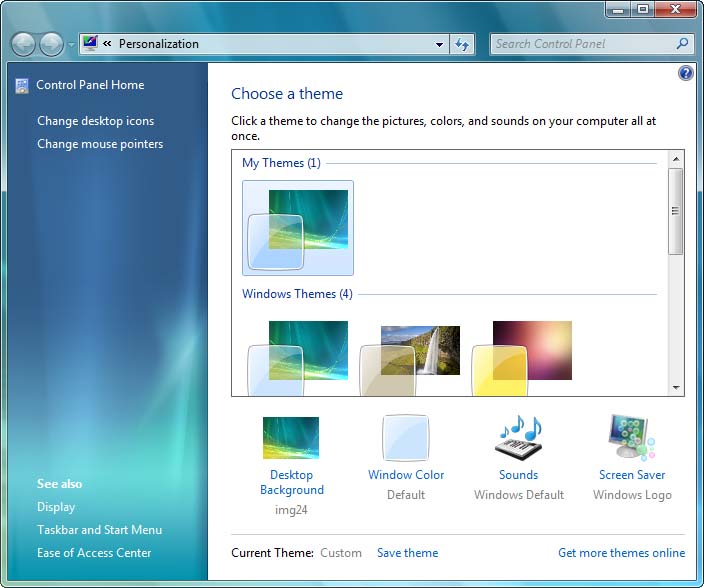Click the Control Panel Home link
The width and height of the screenshot is (704, 588).
(90, 85)
